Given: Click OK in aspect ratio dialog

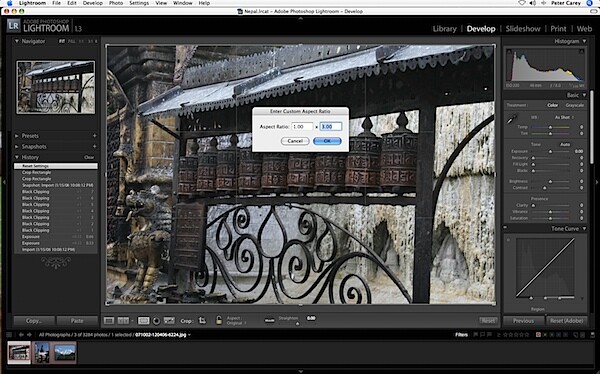Looking at the screenshot, I should (327, 141).
